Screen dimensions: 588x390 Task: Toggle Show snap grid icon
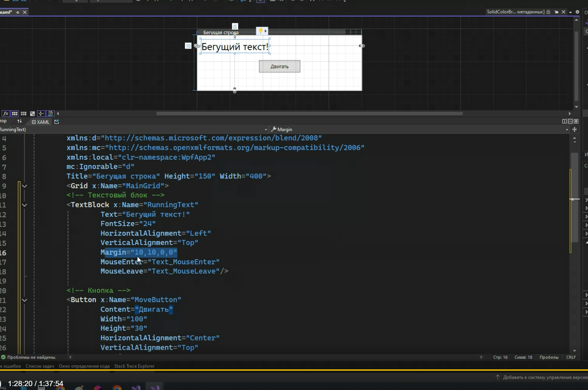click(14, 113)
